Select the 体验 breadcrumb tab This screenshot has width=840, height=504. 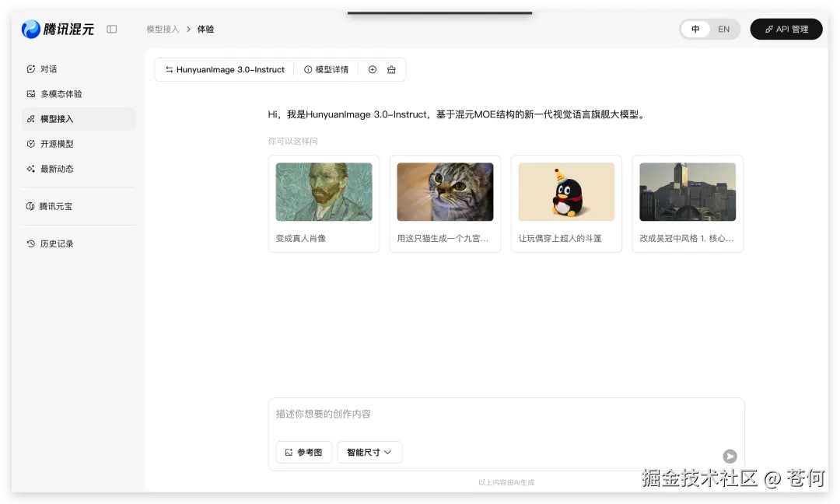click(x=205, y=29)
